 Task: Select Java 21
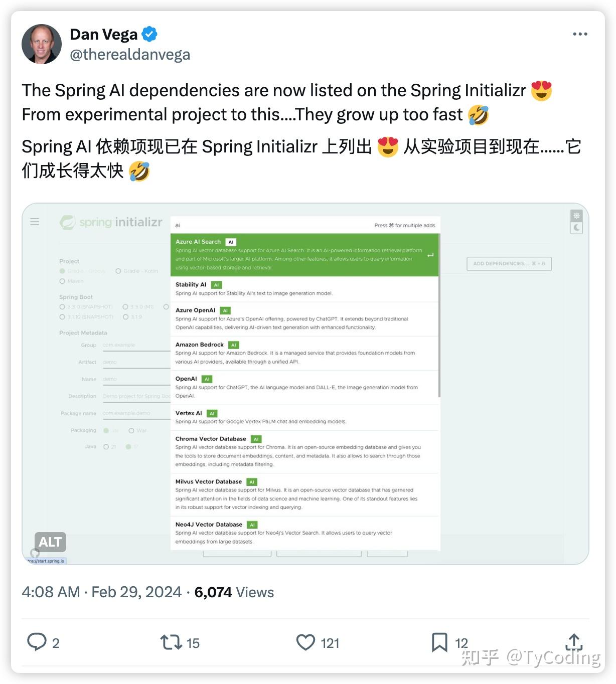point(106,446)
